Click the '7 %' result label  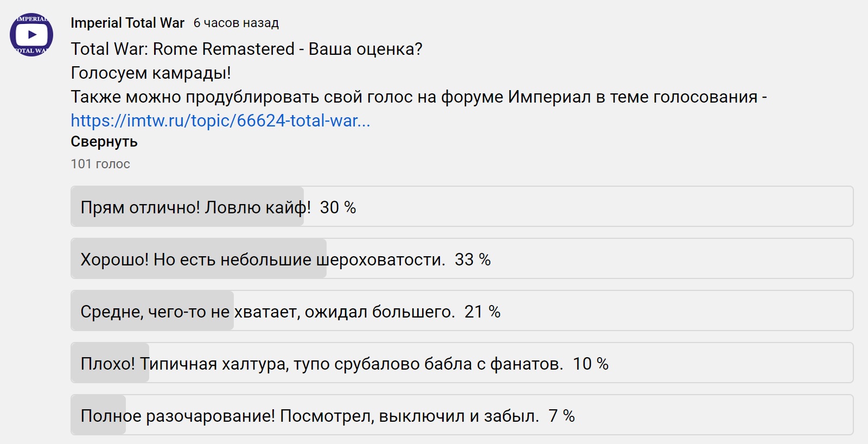coord(561,416)
